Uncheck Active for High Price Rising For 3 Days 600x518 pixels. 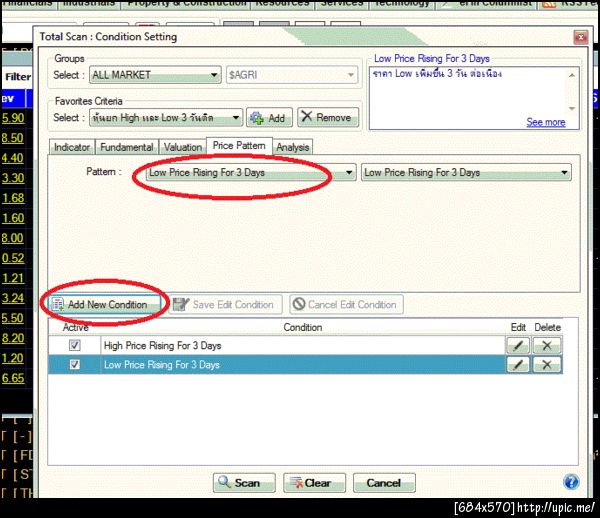[x=75, y=345]
